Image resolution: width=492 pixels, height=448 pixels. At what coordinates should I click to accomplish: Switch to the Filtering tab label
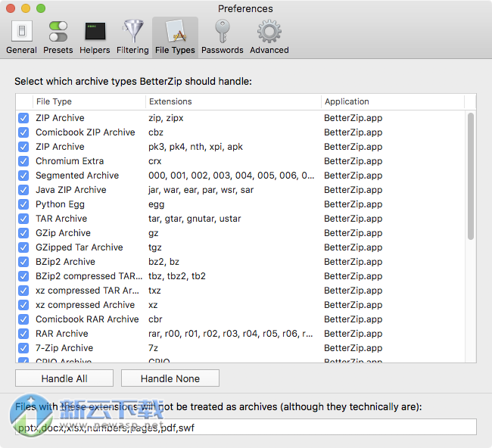(132, 50)
